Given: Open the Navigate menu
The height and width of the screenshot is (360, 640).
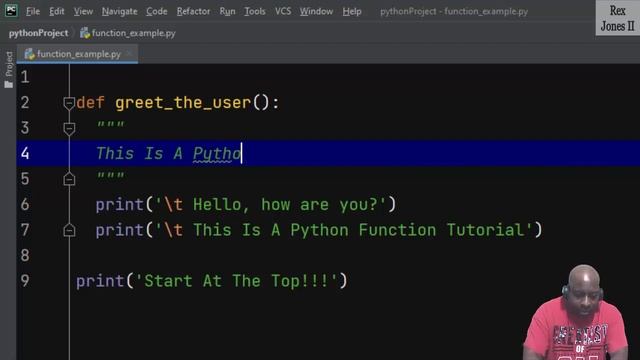Looking at the screenshot, I should click(120, 11).
